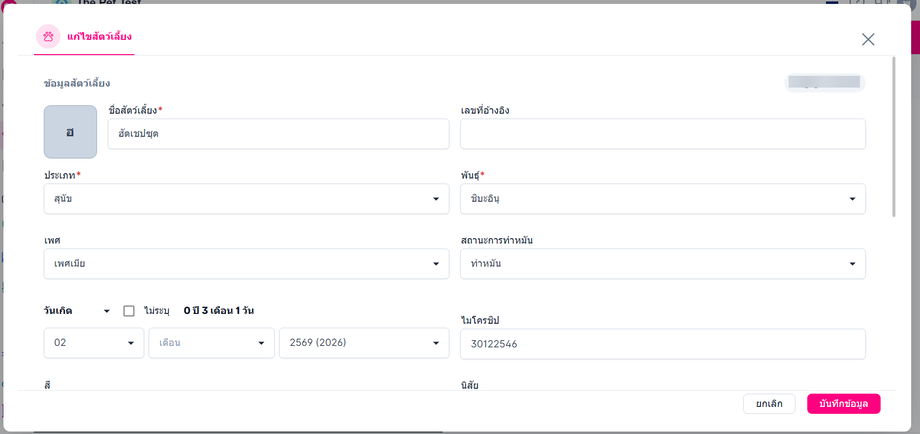Open the เดือน month dropdown
Image resolution: width=920 pixels, height=434 pixels.
pos(211,343)
